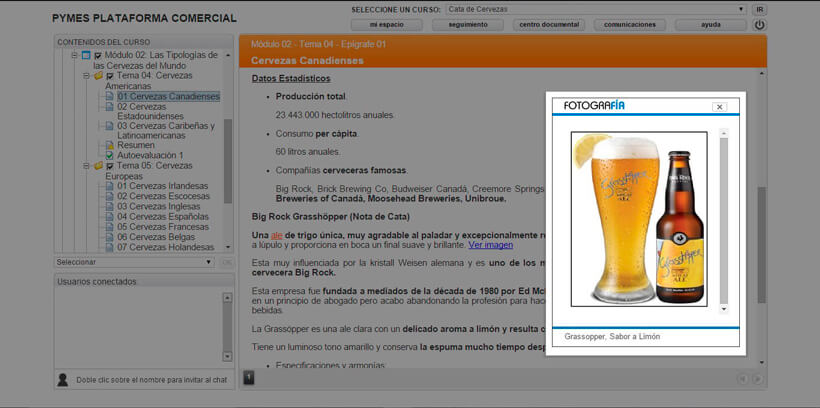The width and height of the screenshot is (820, 408).
Task: Click the Fotografía popup scrollbar down arrow
Action: [x=724, y=309]
